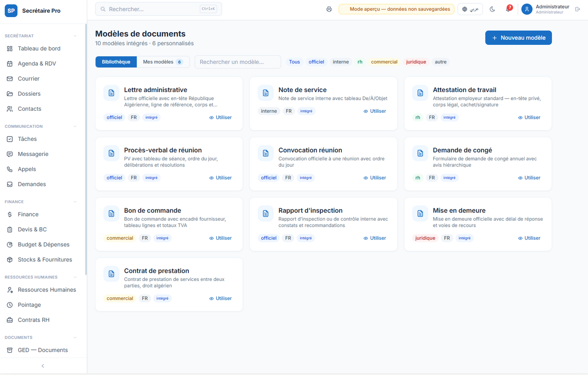
Task: Switch to Mes modèles tab
Action: pyautogui.click(x=163, y=62)
